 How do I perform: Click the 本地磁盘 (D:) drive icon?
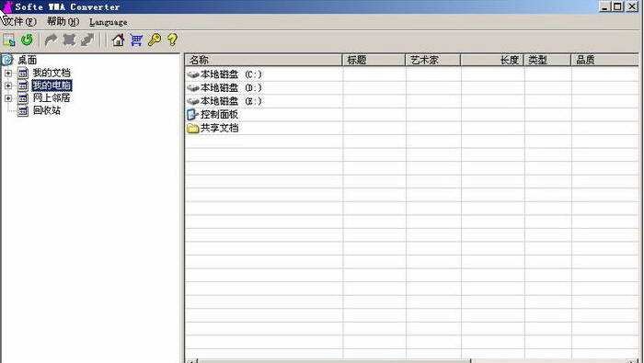pyautogui.click(x=192, y=88)
